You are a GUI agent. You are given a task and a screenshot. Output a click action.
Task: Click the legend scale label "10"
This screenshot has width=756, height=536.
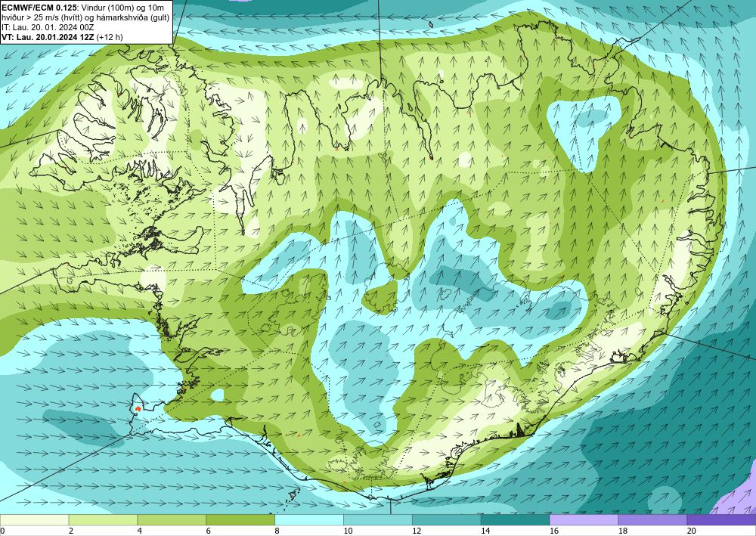pos(348,531)
